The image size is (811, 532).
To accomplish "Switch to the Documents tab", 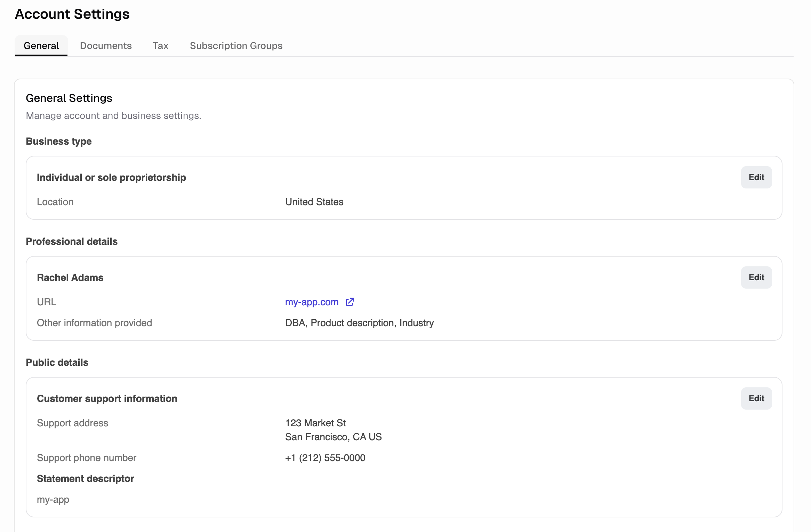I will [106, 46].
